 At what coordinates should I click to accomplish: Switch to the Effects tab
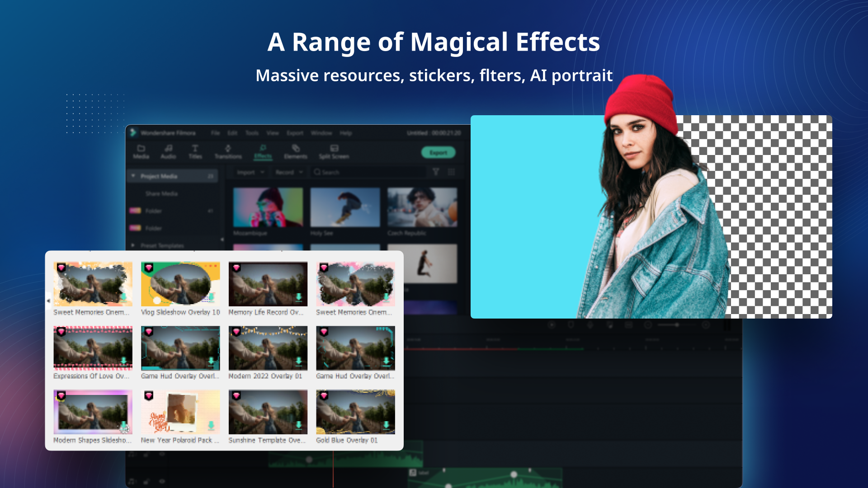263,151
